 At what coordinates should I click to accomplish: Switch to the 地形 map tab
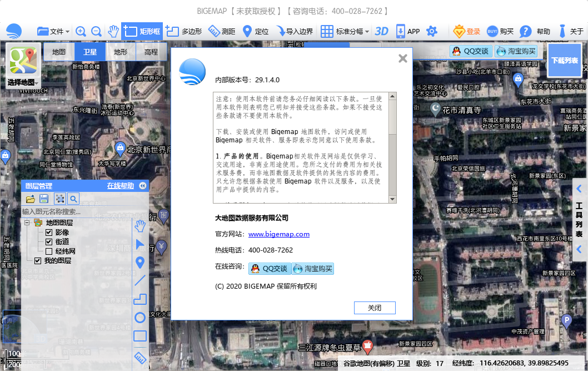coord(121,52)
